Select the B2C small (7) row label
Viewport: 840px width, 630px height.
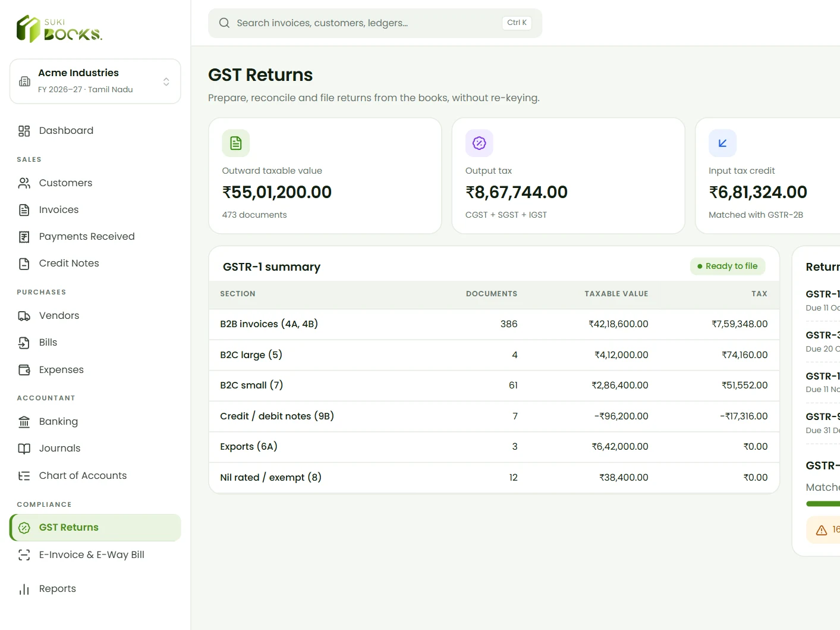[251, 385]
